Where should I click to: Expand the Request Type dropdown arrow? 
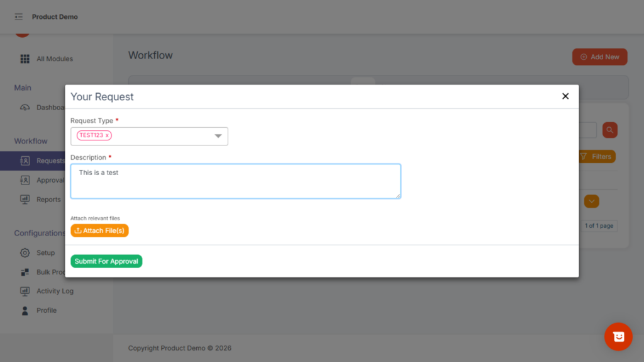pyautogui.click(x=218, y=136)
